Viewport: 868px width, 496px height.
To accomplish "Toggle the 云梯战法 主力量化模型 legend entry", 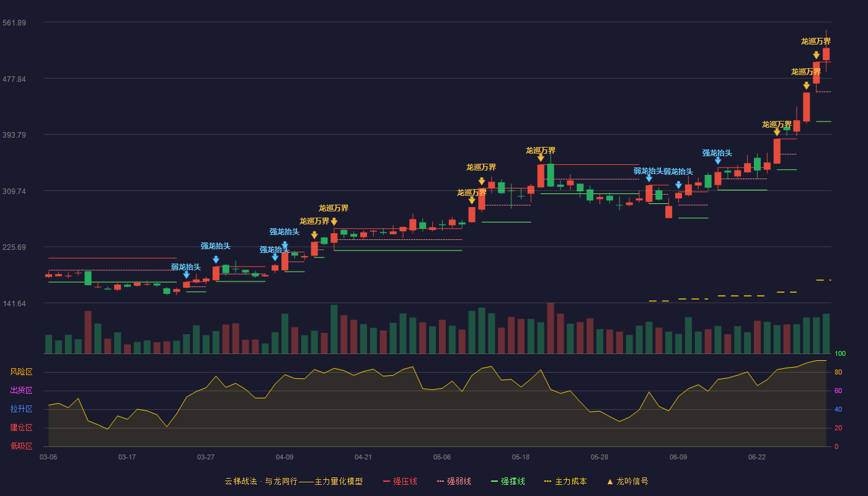I will [x=293, y=481].
